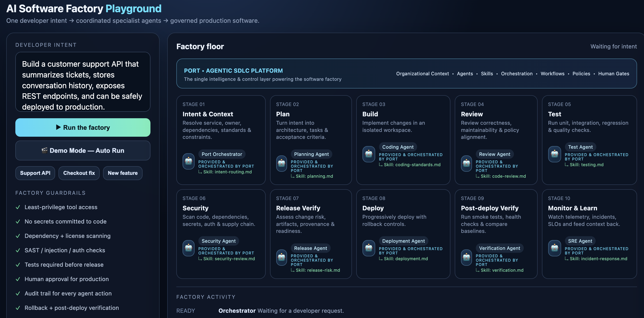
Task: Click the Review Agent robot icon
Action: click(466, 164)
